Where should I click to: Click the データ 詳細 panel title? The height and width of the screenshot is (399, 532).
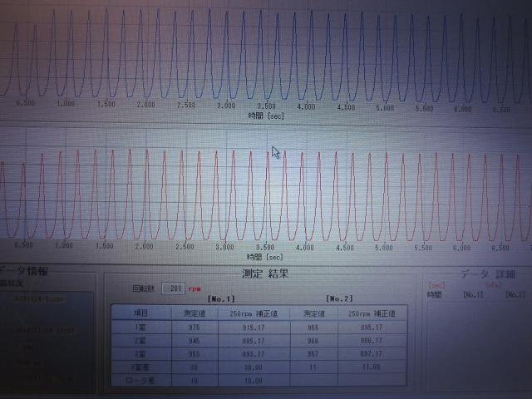tap(488, 274)
